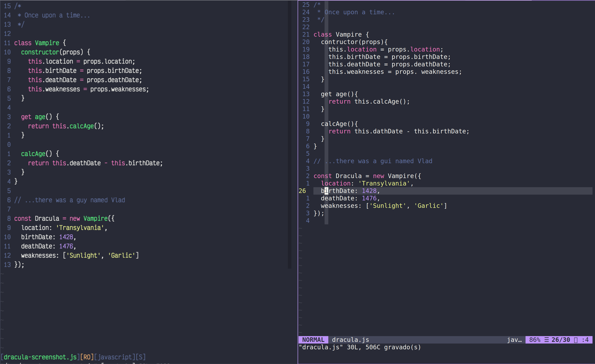Screen dimensions: 595x364
Task: Click the 86% scroll percentage indicator
Action: point(535,340)
